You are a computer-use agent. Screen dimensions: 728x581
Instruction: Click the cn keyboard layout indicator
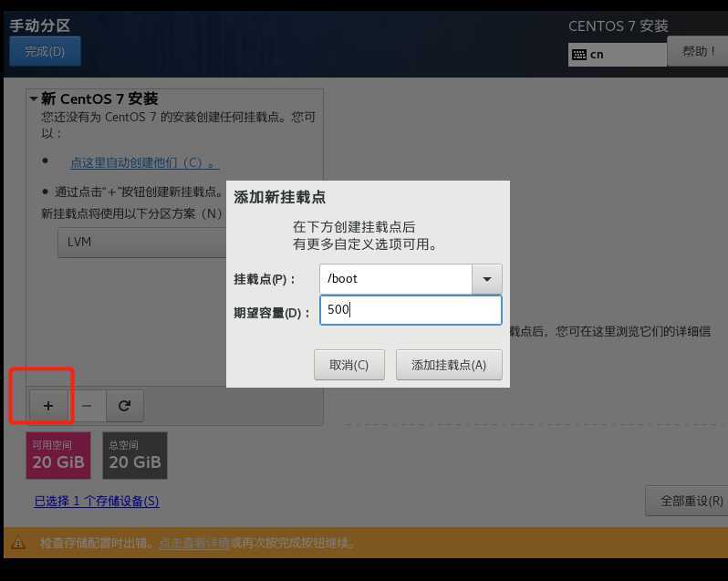[618, 55]
